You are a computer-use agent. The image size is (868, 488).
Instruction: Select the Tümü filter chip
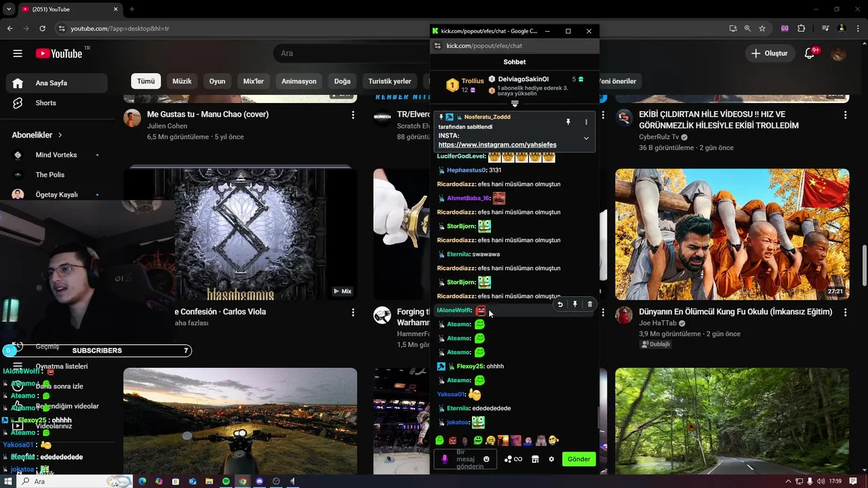tap(146, 81)
